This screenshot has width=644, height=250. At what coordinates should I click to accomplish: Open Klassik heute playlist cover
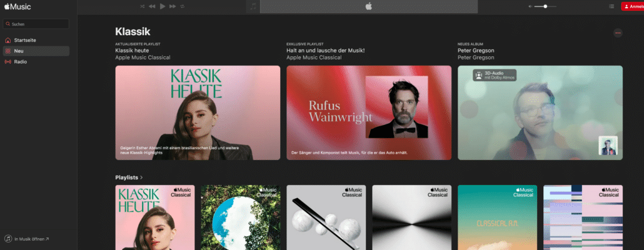point(155,217)
